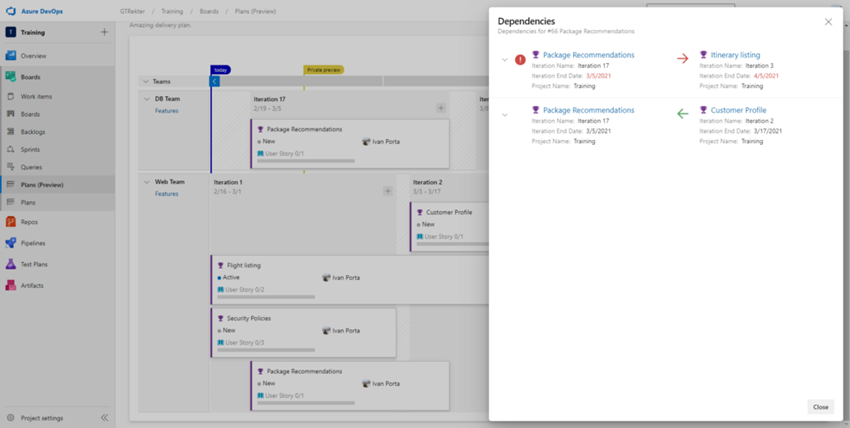Click User Story 0/2 on Flight listing
Screen dimensions: 850x428
[241, 289]
